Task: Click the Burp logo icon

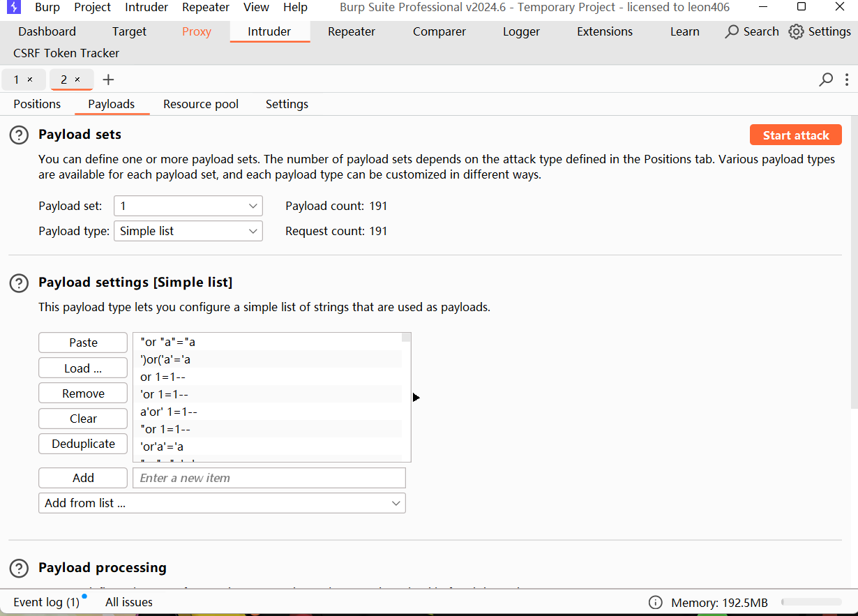Action: pyautogui.click(x=14, y=8)
